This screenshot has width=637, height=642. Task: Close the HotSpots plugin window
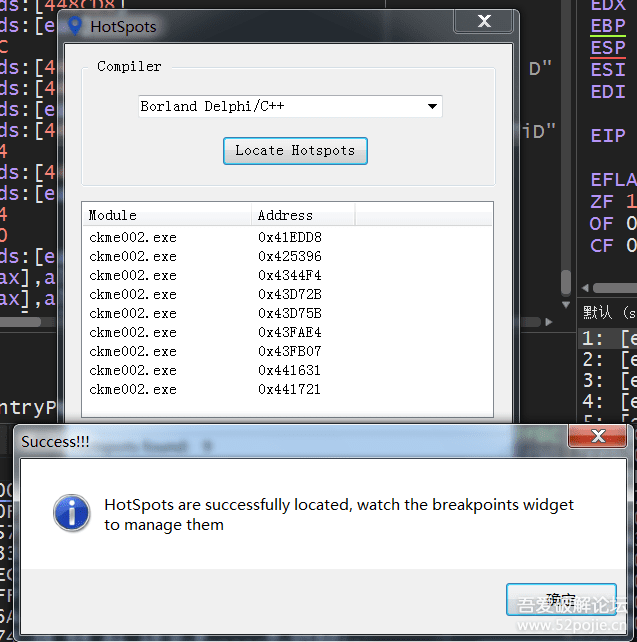(483, 21)
